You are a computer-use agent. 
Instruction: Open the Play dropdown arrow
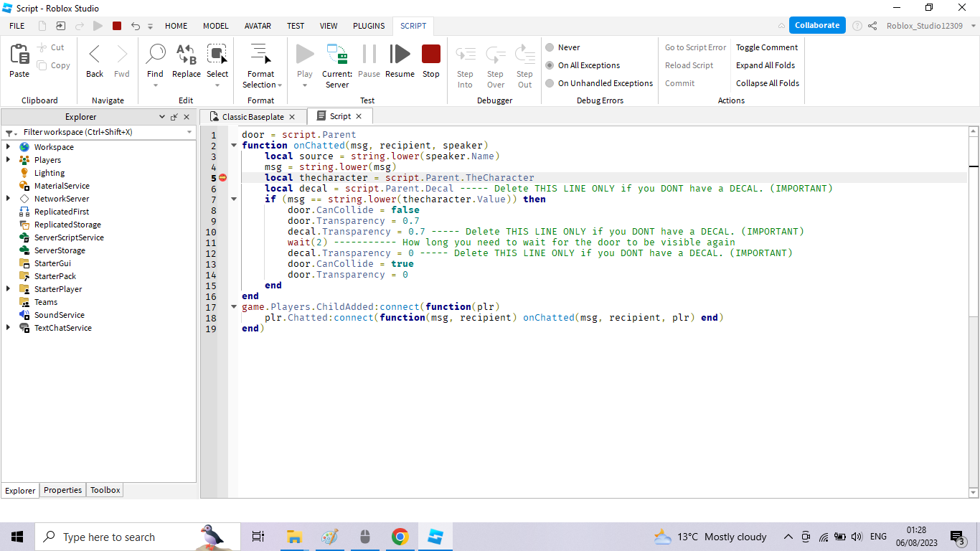coord(305,85)
